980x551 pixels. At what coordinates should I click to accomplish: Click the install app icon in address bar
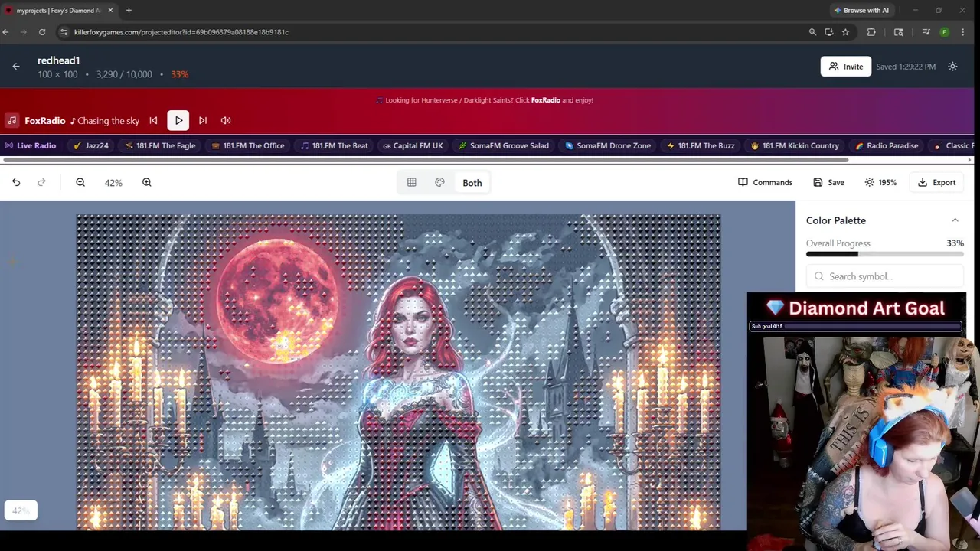[x=829, y=32]
